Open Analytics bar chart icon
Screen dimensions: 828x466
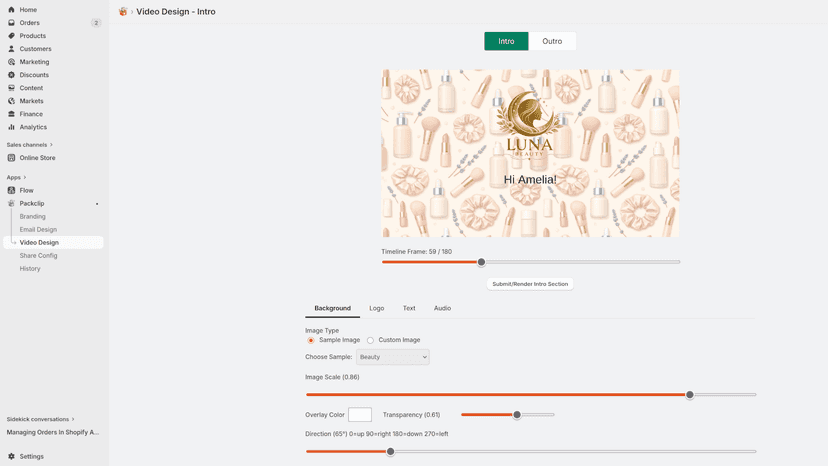(x=11, y=127)
